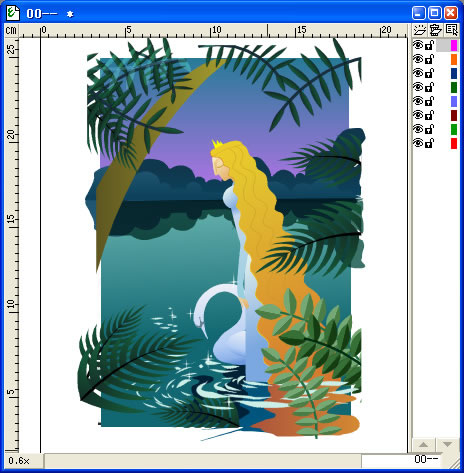Toggle the lock on the magenta layer
This screenshot has width=464, height=473.
pos(430,45)
